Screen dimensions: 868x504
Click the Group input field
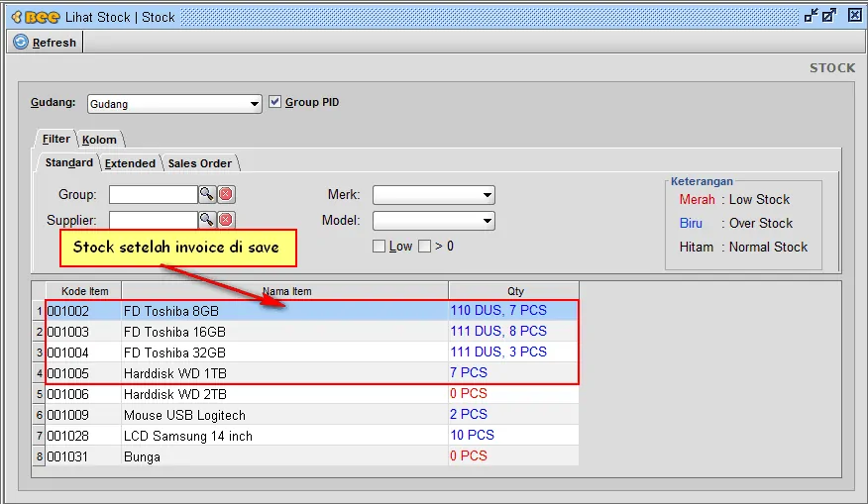tap(154, 194)
